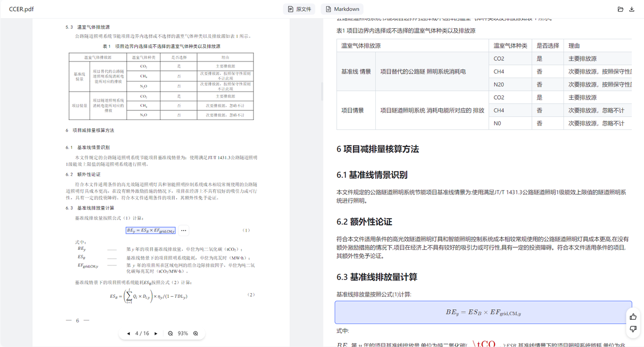Click the "6.3 基准线排放量计算" Markdown heading

click(x=377, y=277)
